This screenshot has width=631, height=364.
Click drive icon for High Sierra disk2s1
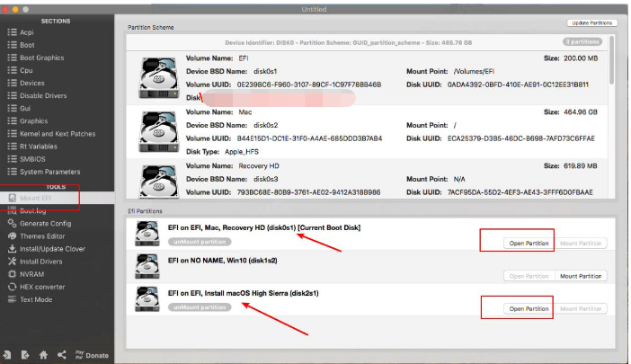tap(147, 299)
